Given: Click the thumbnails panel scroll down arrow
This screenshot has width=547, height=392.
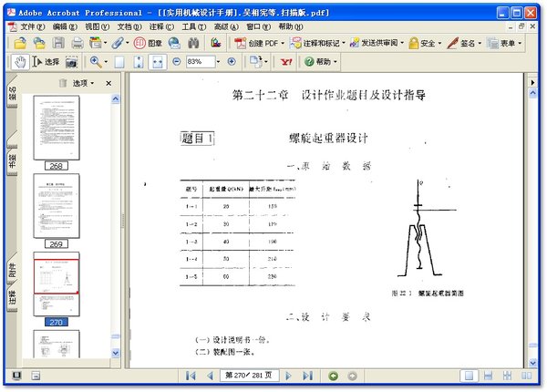Looking at the screenshot, I should (x=116, y=353).
